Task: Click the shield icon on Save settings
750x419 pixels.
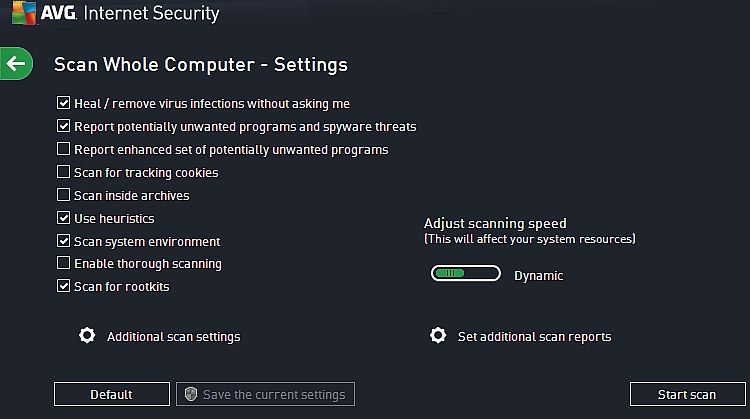Action: pos(191,394)
